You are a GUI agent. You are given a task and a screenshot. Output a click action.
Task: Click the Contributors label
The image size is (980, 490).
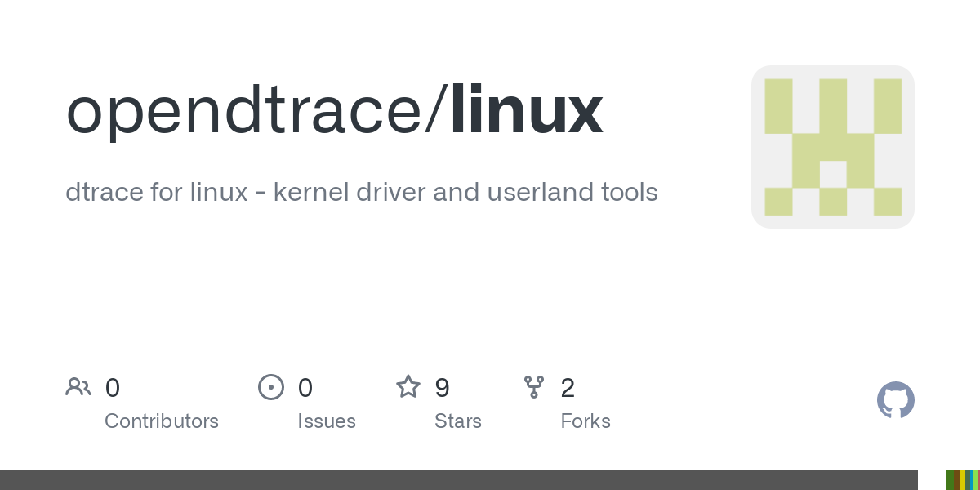[162, 421]
